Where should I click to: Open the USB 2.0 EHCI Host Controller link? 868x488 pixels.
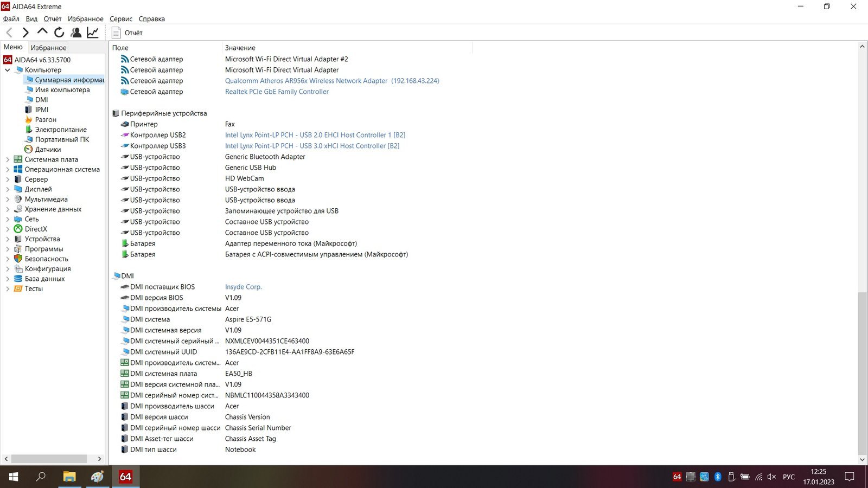coord(315,135)
